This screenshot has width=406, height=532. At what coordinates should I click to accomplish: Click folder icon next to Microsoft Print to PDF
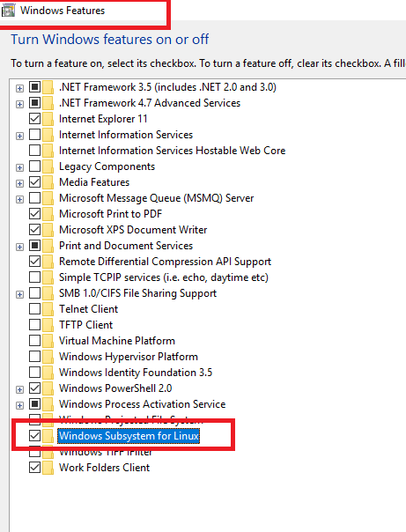click(x=48, y=214)
